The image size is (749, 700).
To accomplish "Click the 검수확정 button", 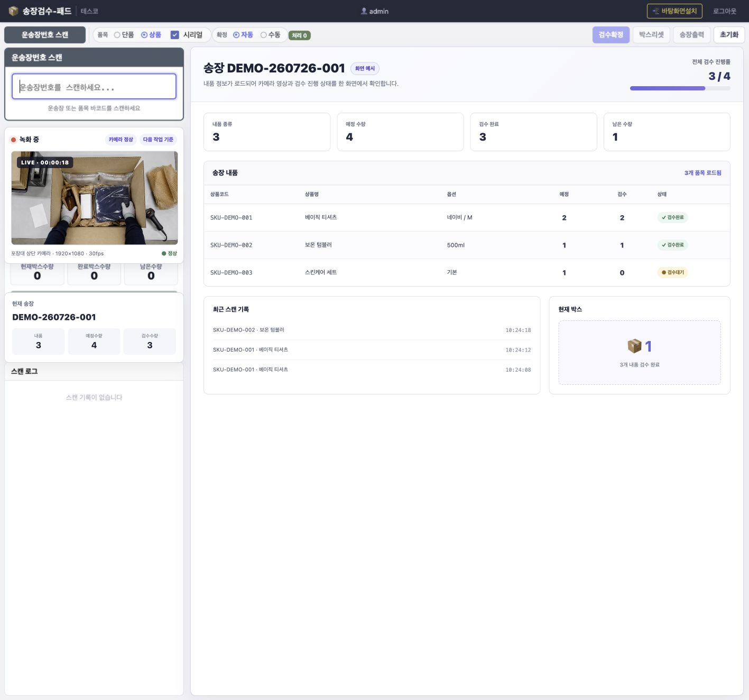I will click(x=611, y=35).
